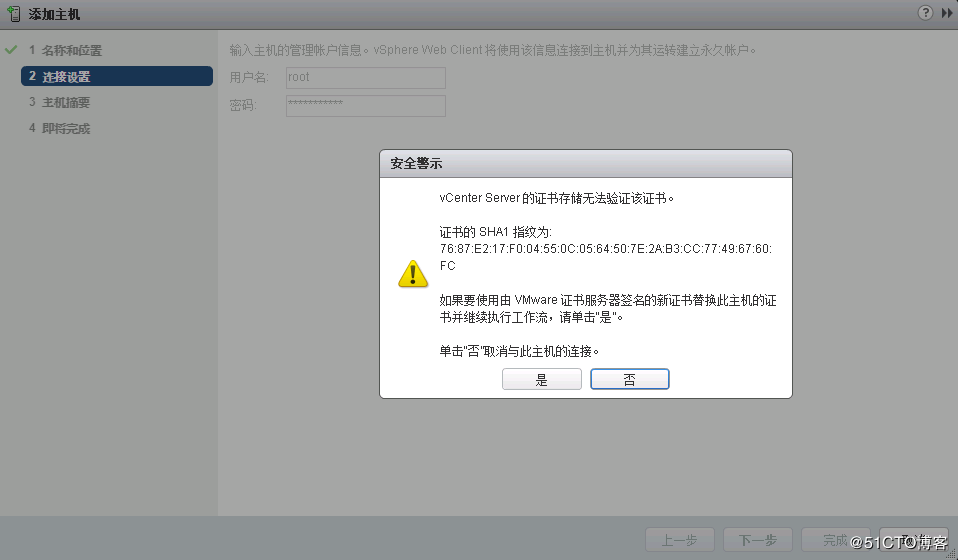Screen dimensions: 958x560
Task: Select step 3 主机摘要
Action: (59, 103)
